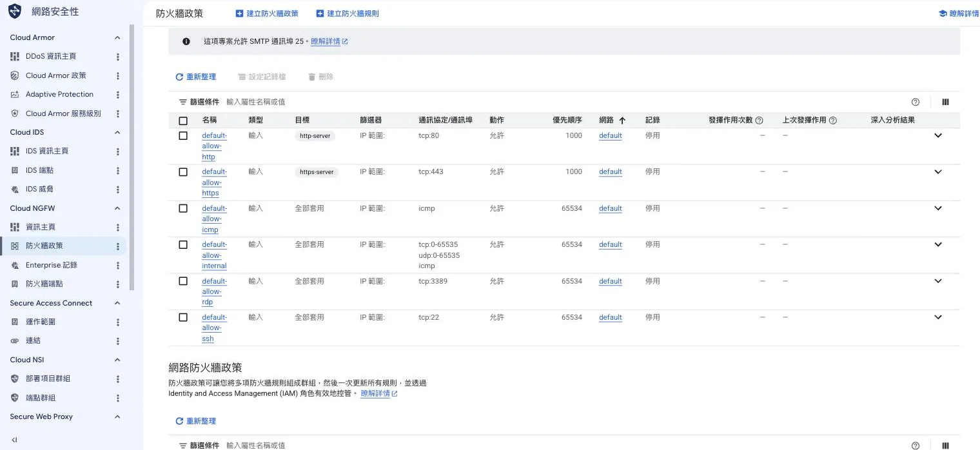
Task: Click the 建立防火牆政策 button
Action: (268, 13)
